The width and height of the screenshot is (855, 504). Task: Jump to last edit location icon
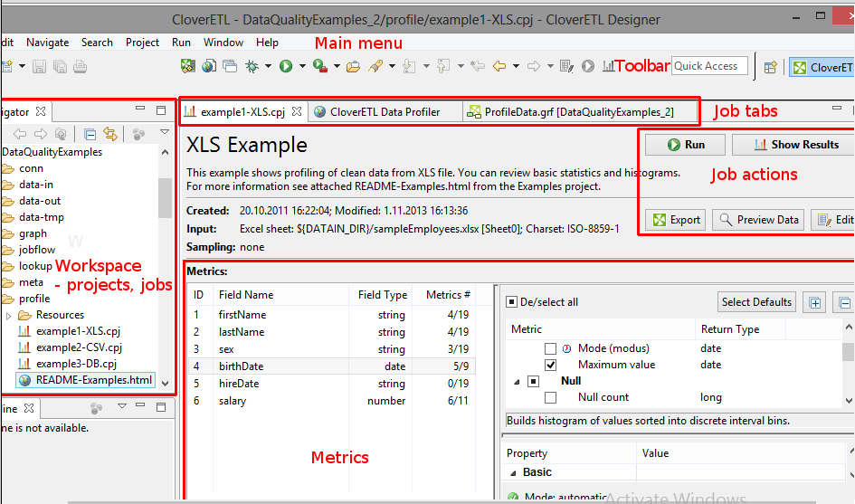tap(478, 66)
